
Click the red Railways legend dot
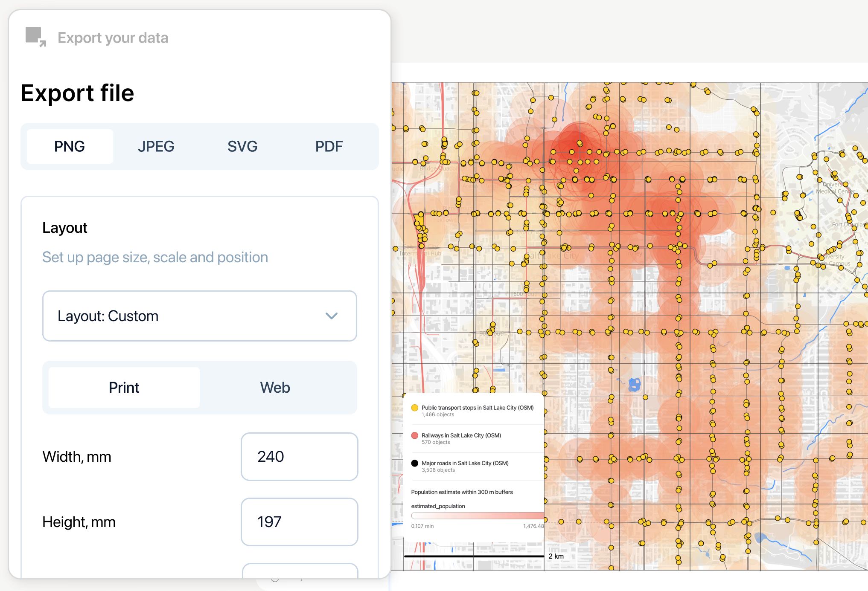(414, 435)
